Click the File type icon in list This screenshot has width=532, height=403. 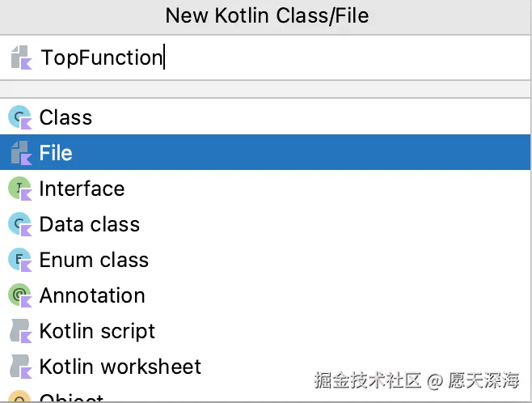tap(19, 153)
